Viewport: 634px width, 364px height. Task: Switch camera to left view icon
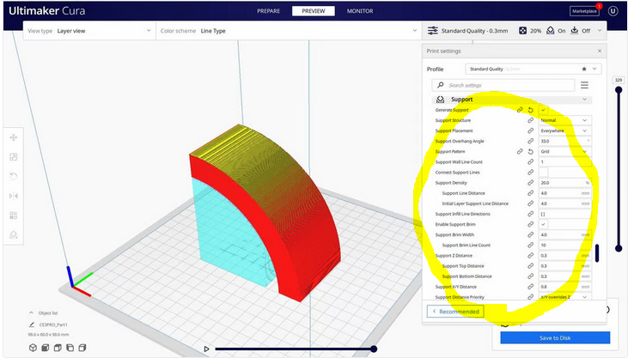pos(70,348)
